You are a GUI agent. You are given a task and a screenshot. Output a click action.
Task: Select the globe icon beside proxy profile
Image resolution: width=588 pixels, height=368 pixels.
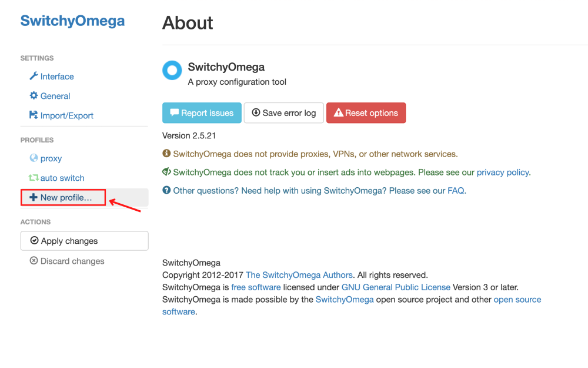35,158
